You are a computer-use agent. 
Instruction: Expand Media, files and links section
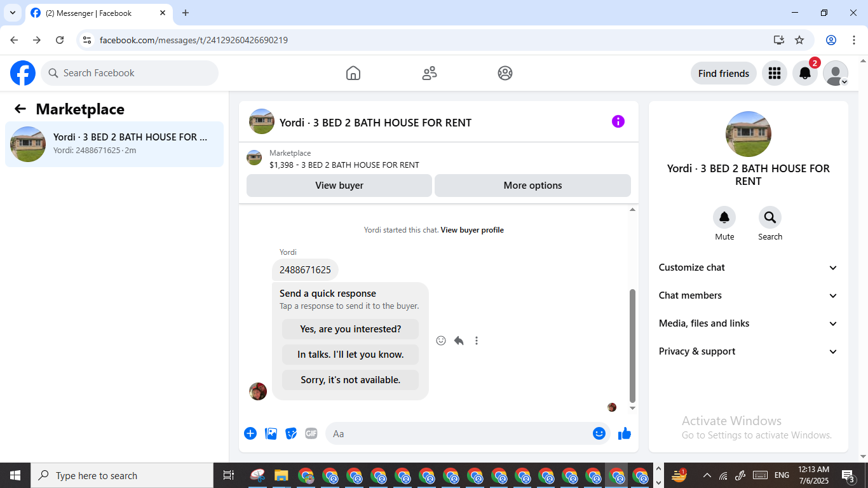pos(749,323)
